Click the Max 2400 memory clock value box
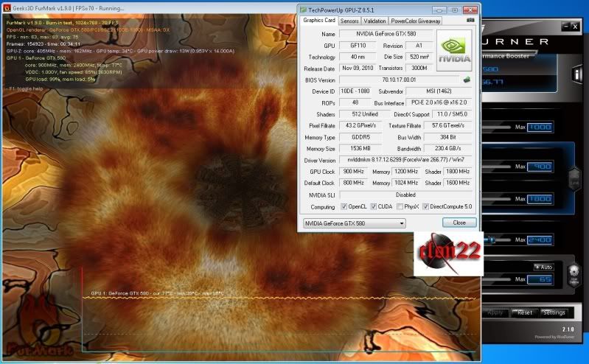Image resolution: width=589 pixels, height=364 pixels. tap(540, 239)
